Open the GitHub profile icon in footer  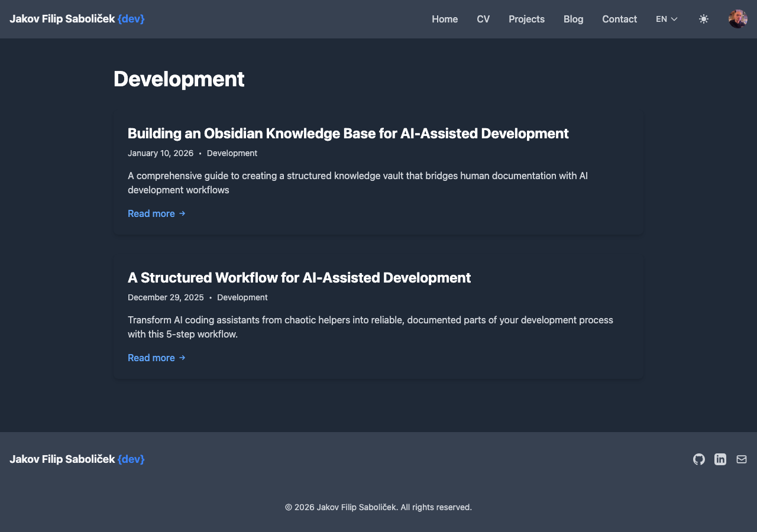(x=699, y=459)
